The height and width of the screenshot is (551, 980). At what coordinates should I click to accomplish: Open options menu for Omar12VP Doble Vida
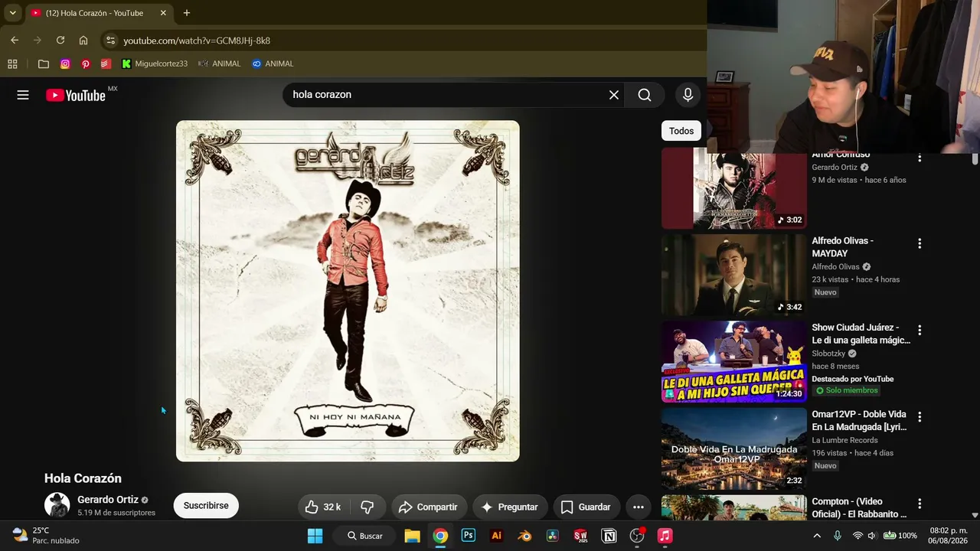tap(920, 417)
